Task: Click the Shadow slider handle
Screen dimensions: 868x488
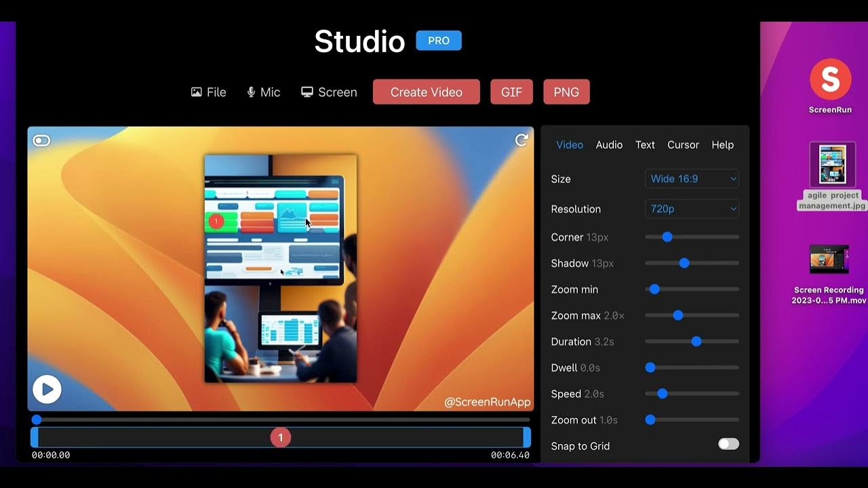Action: pos(684,263)
